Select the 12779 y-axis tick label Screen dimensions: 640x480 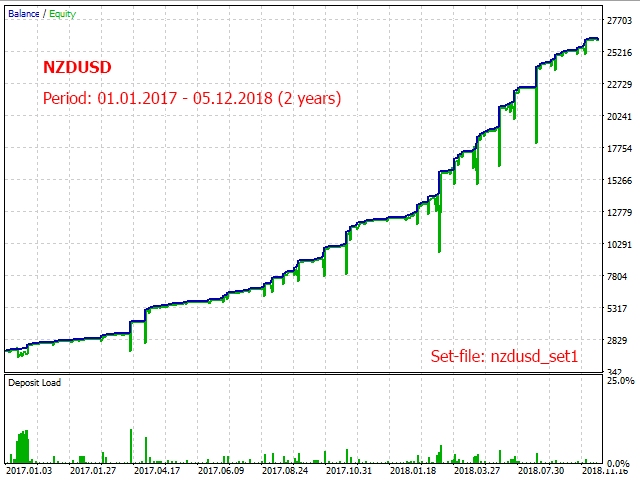pyautogui.click(x=619, y=212)
